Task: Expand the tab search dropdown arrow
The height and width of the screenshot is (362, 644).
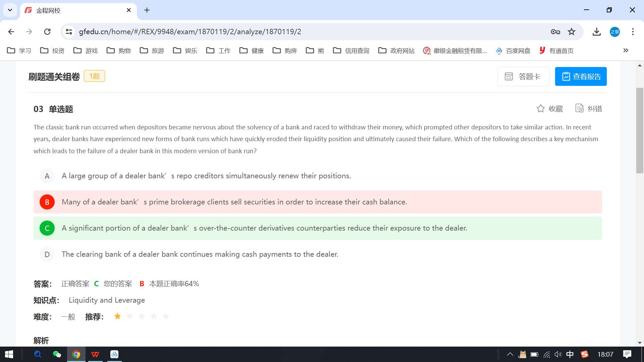Action: [x=10, y=10]
